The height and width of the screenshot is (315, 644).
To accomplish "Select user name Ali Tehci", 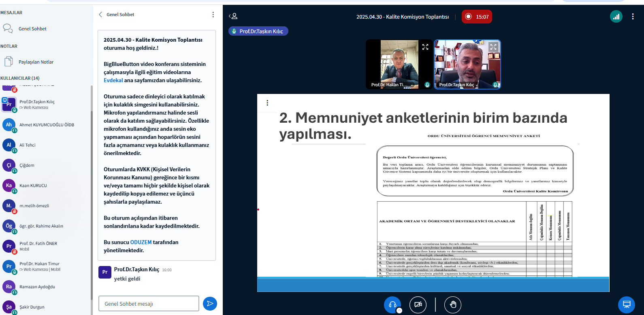I will (28, 145).
